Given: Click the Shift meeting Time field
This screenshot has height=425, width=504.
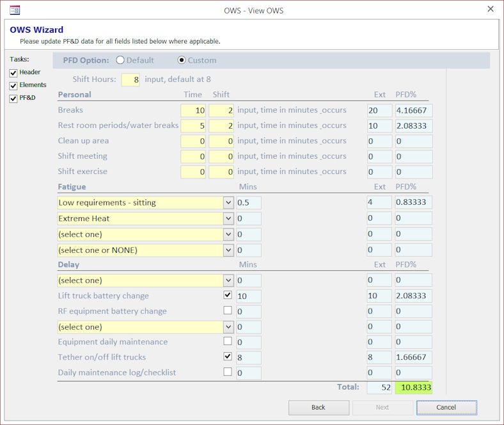Looking at the screenshot, I should [193, 157].
